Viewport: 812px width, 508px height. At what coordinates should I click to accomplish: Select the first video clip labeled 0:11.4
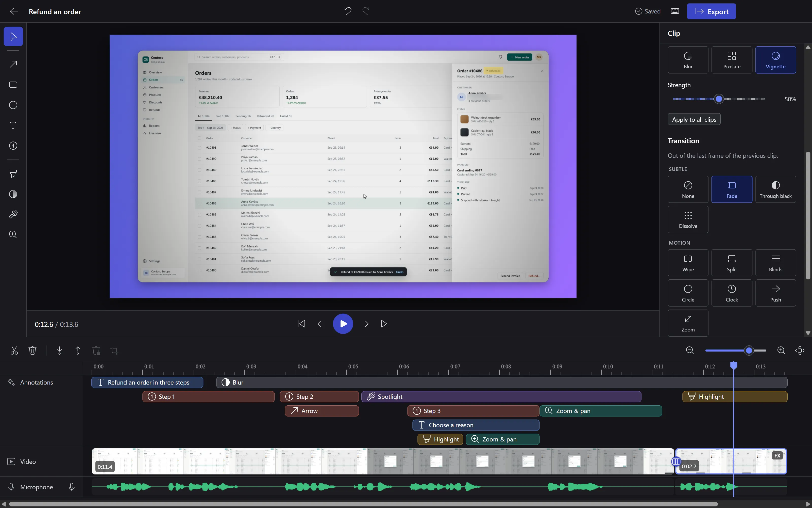tap(383, 461)
